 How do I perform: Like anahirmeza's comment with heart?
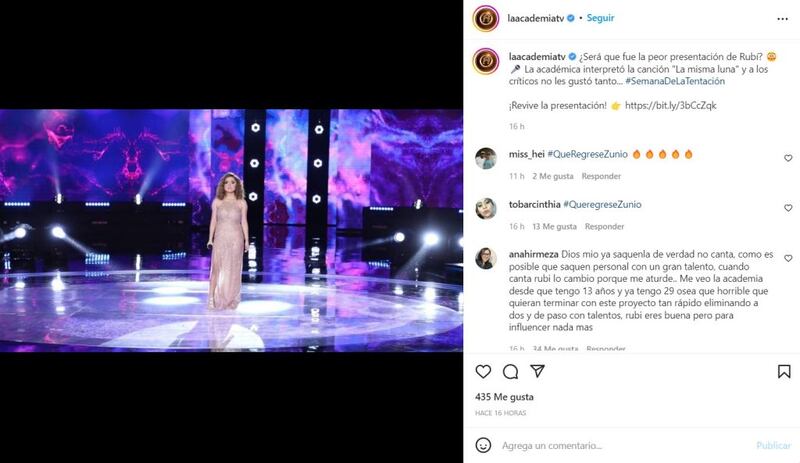[x=788, y=258]
